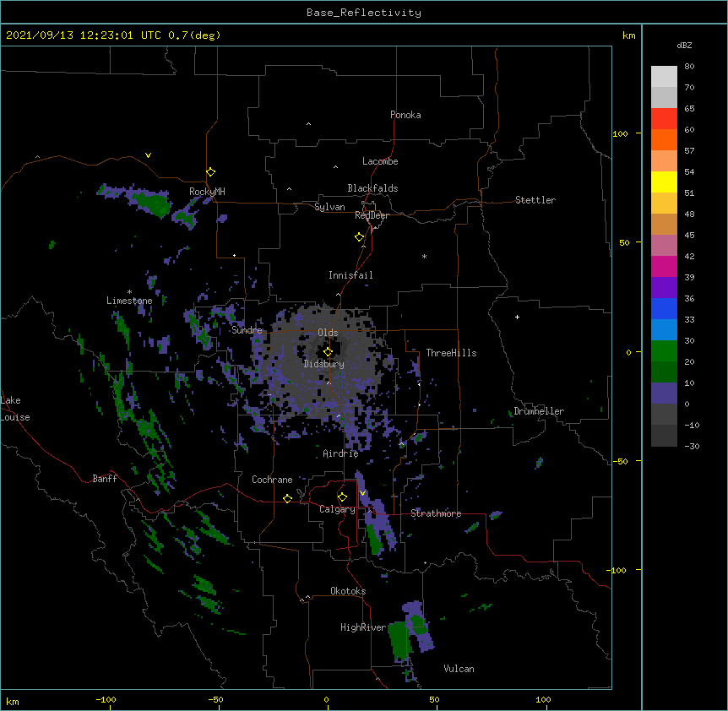The image size is (728, 711).
Task: Select the Airdrie city label
Action: [x=341, y=453]
